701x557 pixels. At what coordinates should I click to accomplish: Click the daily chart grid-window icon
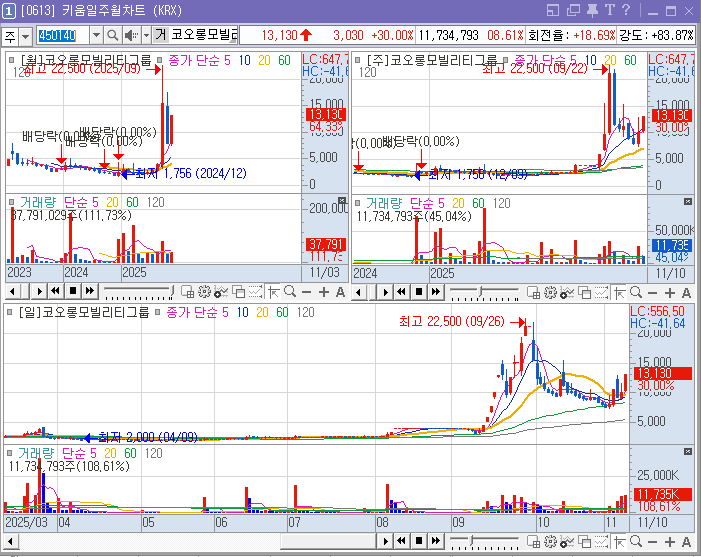point(533,542)
